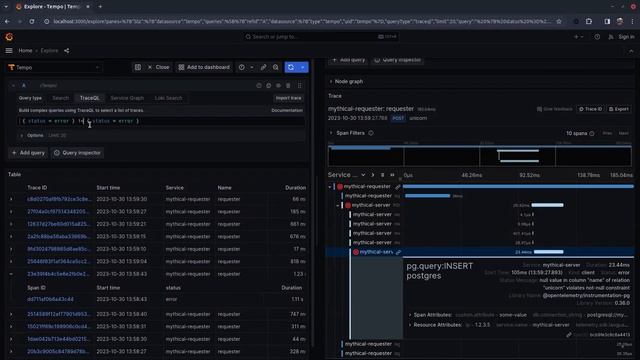Expand Resource Attributes in span details
640x360 pixels.
click(x=437, y=325)
